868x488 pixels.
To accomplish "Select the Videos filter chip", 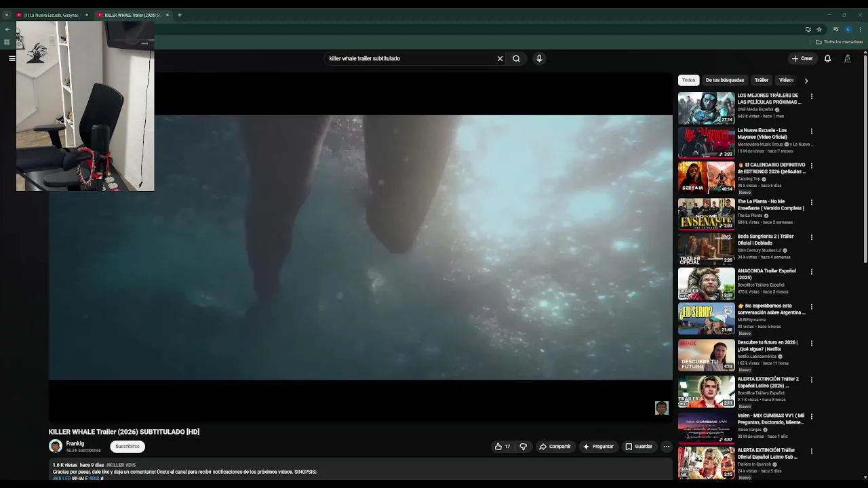I will pos(786,80).
